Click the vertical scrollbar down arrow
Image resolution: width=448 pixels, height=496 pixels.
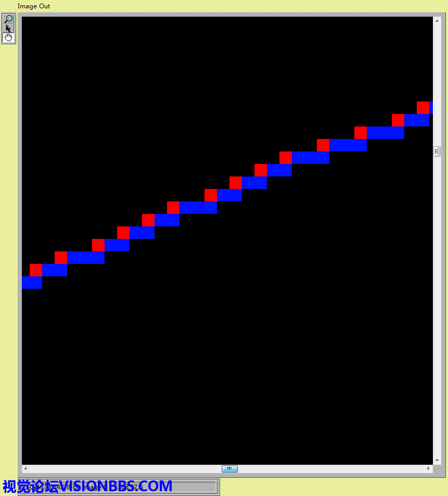tap(437, 461)
